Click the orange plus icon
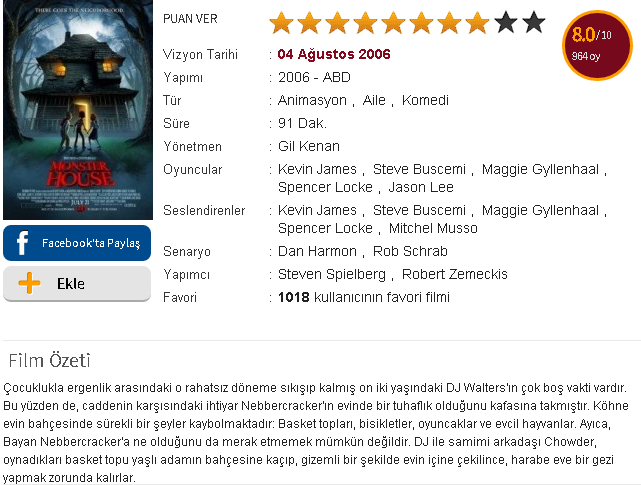This screenshot has height=485, width=641. 29,283
